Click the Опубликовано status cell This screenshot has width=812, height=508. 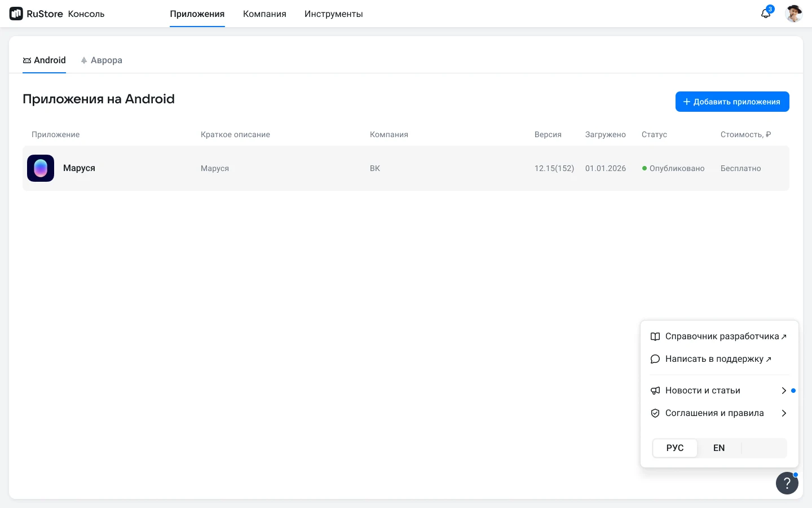673,168
